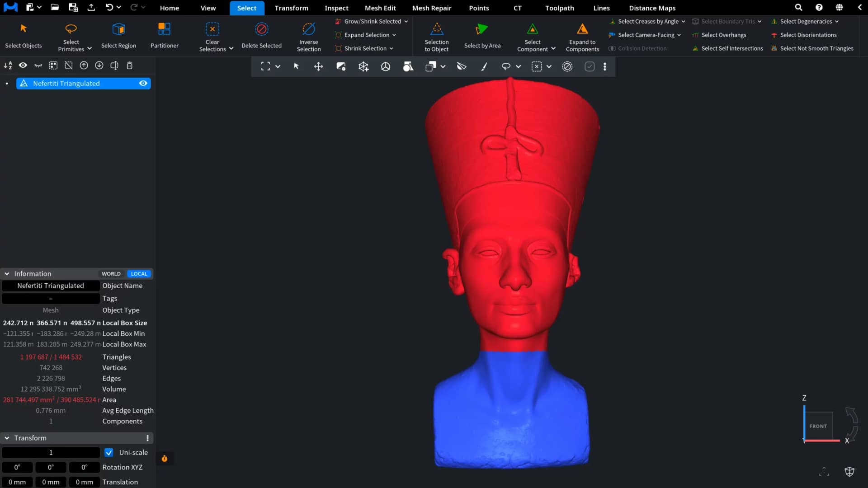This screenshot has width=868, height=488.
Task: Click Select Overhangs
Action: click(x=719, y=35)
